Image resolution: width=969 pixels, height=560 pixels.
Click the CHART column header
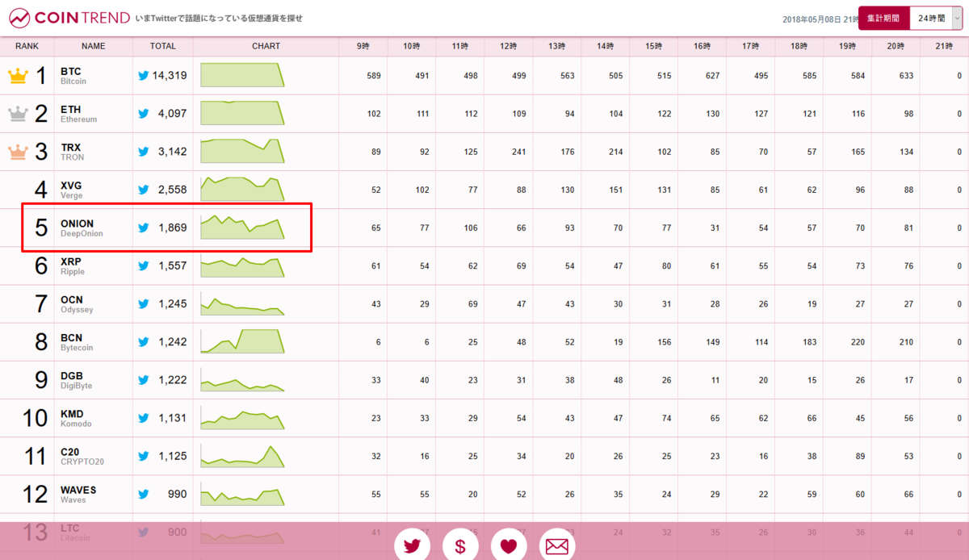pos(266,46)
